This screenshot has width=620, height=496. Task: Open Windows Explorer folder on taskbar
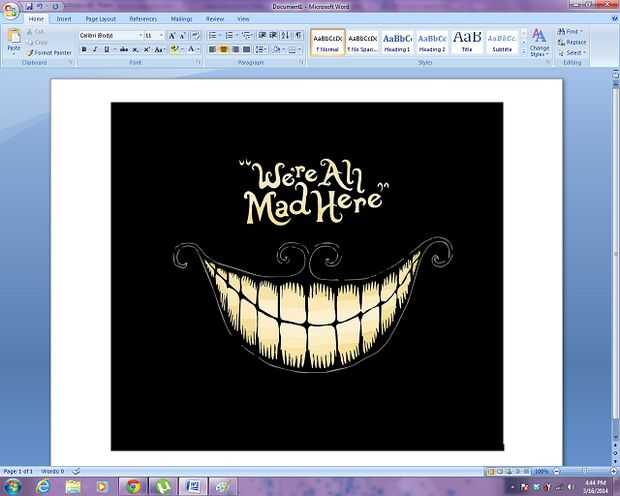click(73, 487)
